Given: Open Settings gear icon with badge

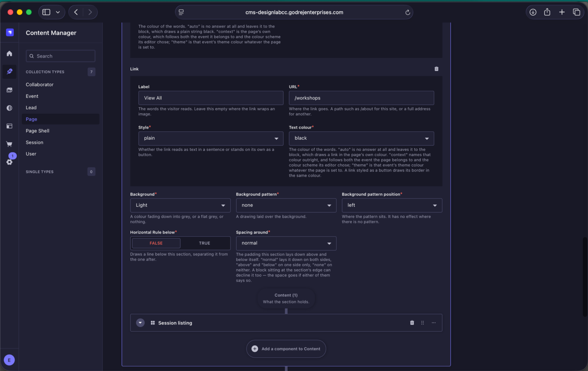Looking at the screenshot, I should [9, 162].
